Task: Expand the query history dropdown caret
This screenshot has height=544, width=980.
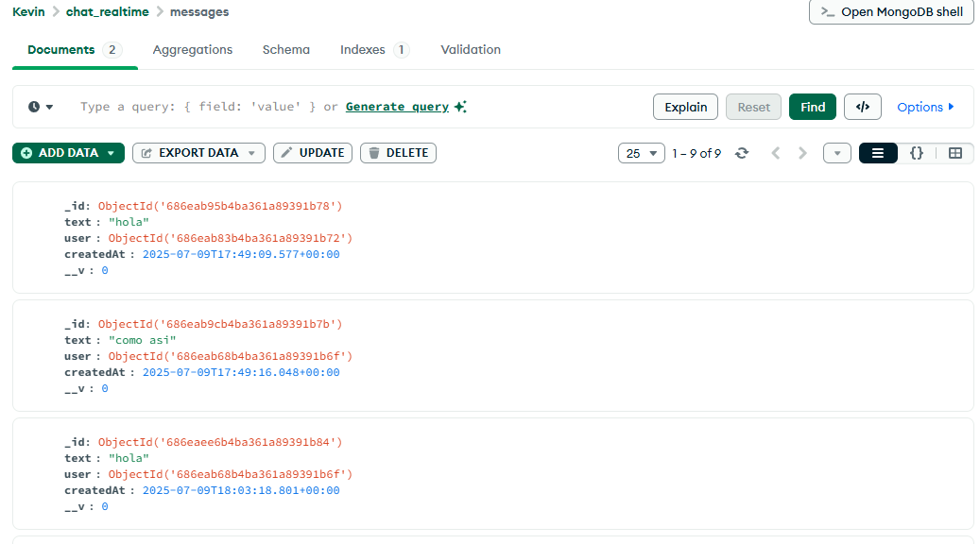Action: coord(49,108)
